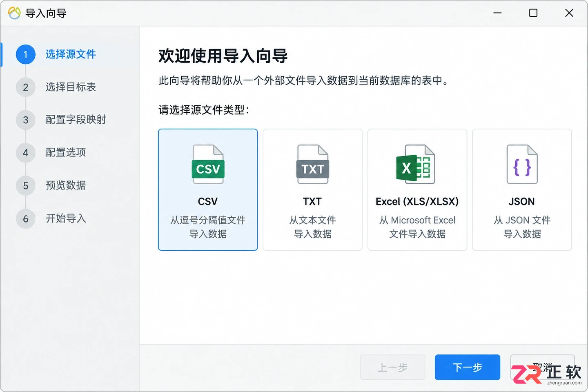Click description 从 JSON 文件导入数据
This screenshot has height=392, width=588.
tap(522, 227)
